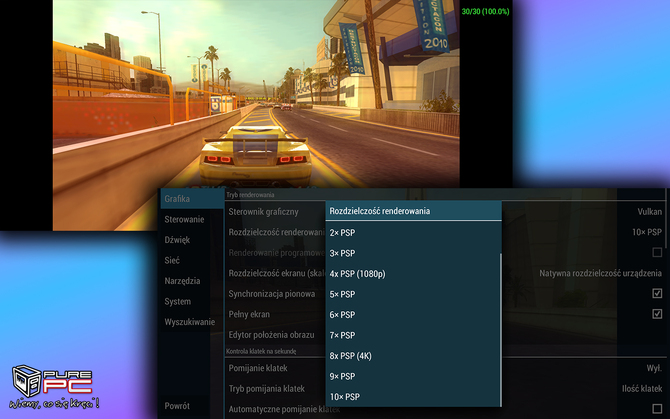Image resolution: width=670 pixels, height=419 pixels.
Task: Open the Wyszukiwanie tab
Action: point(189,322)
